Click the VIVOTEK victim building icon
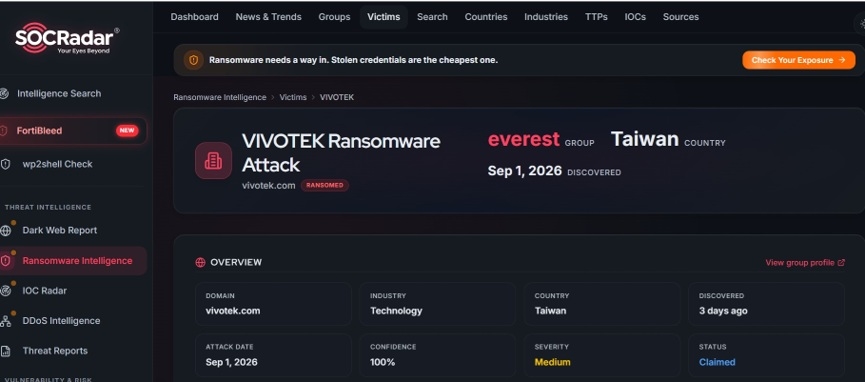 [213, 161]
